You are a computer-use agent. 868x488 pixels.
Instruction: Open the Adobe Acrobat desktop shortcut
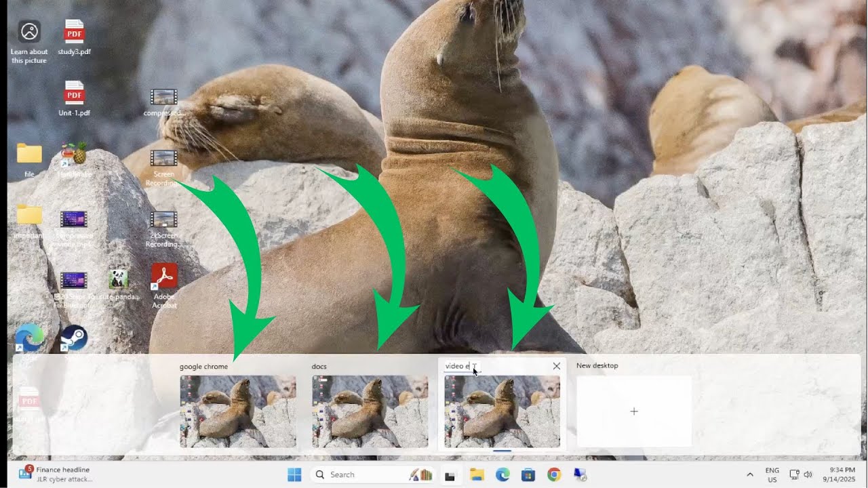[164, 286]
